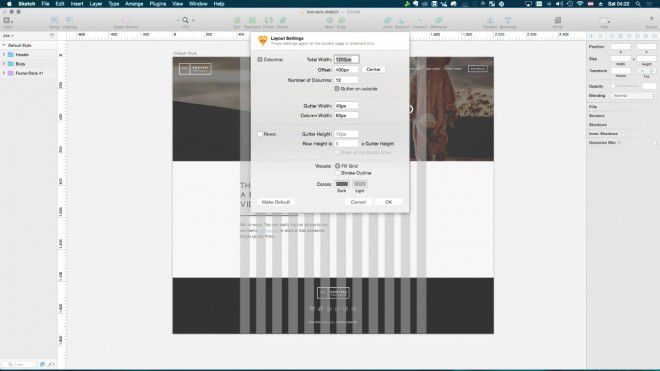The height and width of the screenshot is (371, 660).
Task: Open the pages dropdown above the layer list
Action: [x=8, y=36]
